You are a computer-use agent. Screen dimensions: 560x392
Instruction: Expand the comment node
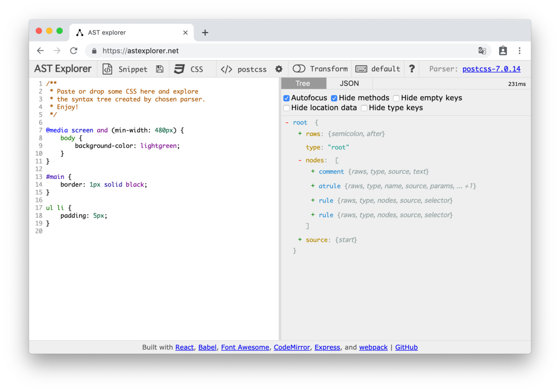[x=313, y=172]
